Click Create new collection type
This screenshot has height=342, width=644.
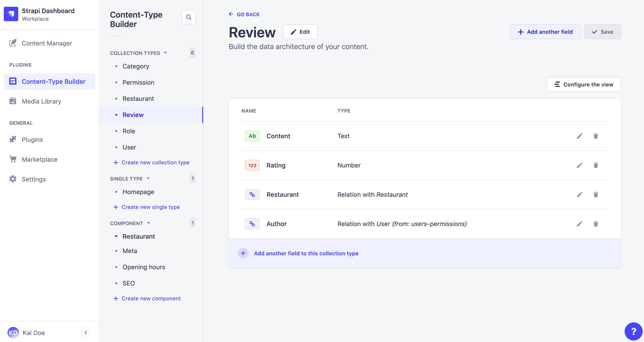coord(155,162)
